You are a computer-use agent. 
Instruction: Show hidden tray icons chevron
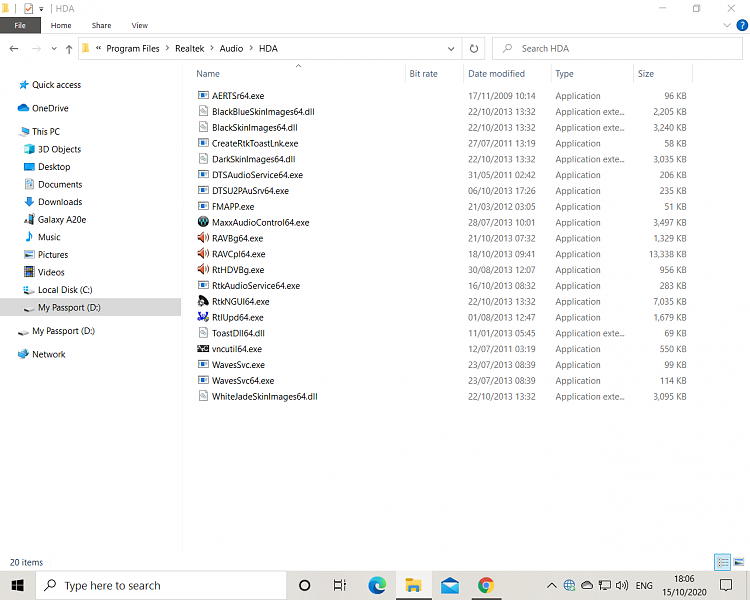(551, 585)
